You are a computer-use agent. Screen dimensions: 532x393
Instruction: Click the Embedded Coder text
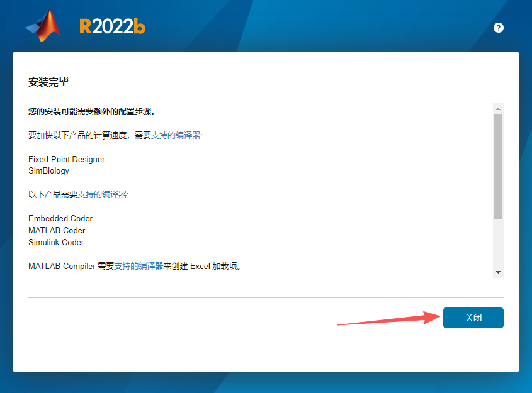tap(60, 218)
